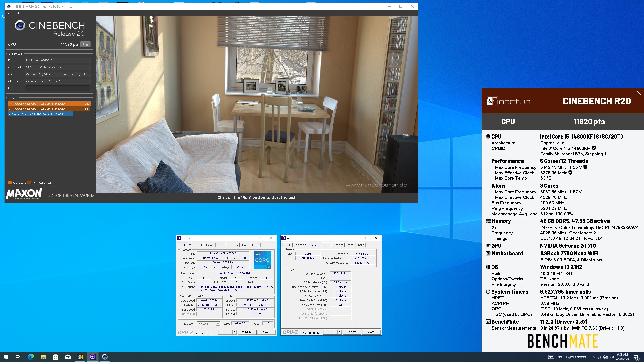Open the Help menu in Cinebench

[18, 13]
